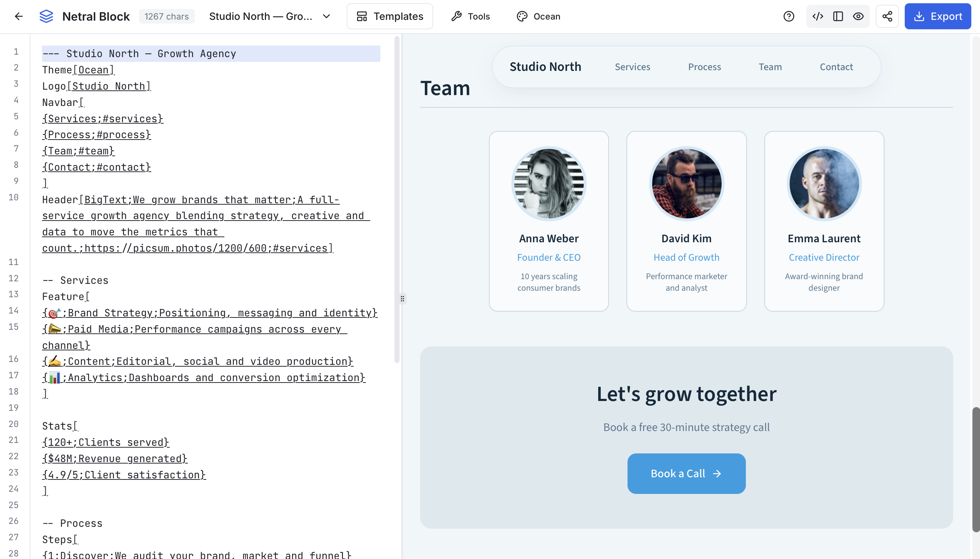Click Anna Weber's profile photo
The image size is (980, 559).
[x=549, y=184]
